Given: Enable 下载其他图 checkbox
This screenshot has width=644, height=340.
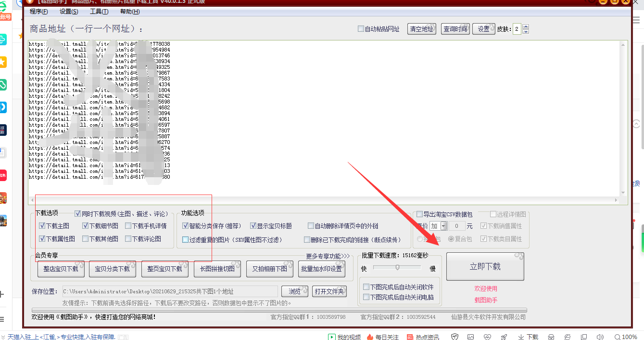Looking at the screenshot, I should point(86,239).
